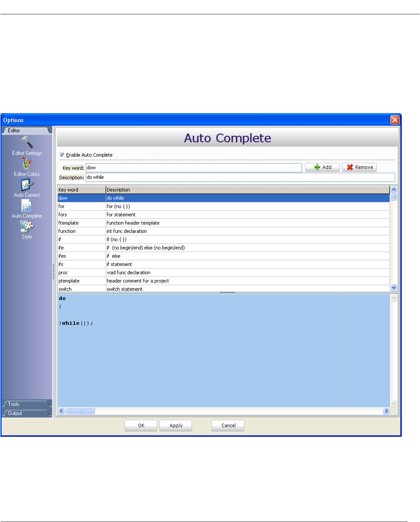The height and width of the screenshot is (522, 420).
Task: Open Style palette icon
Action: [27, 227]
